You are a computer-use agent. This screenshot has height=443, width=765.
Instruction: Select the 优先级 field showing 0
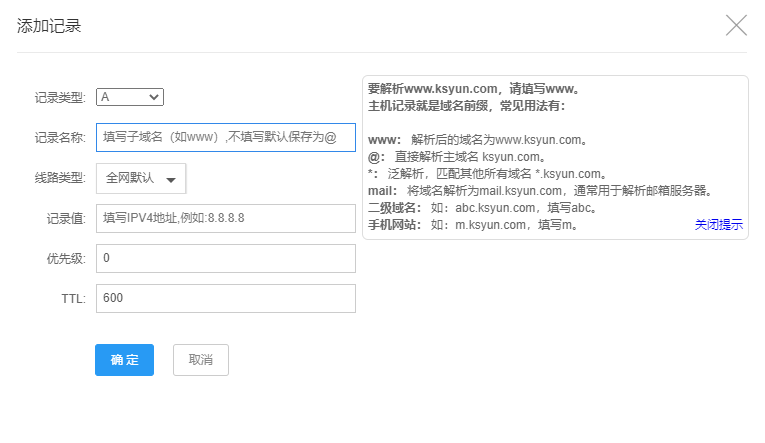pos(226,259)
